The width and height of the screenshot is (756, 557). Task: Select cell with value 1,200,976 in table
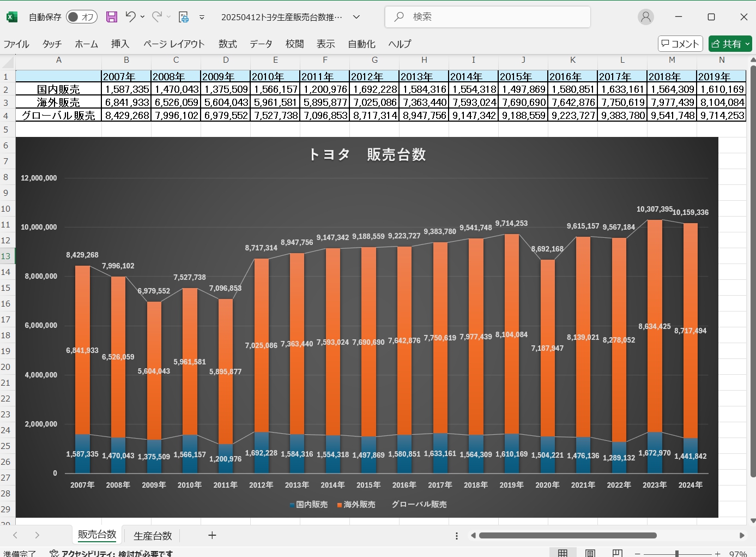tap(325, 89)
